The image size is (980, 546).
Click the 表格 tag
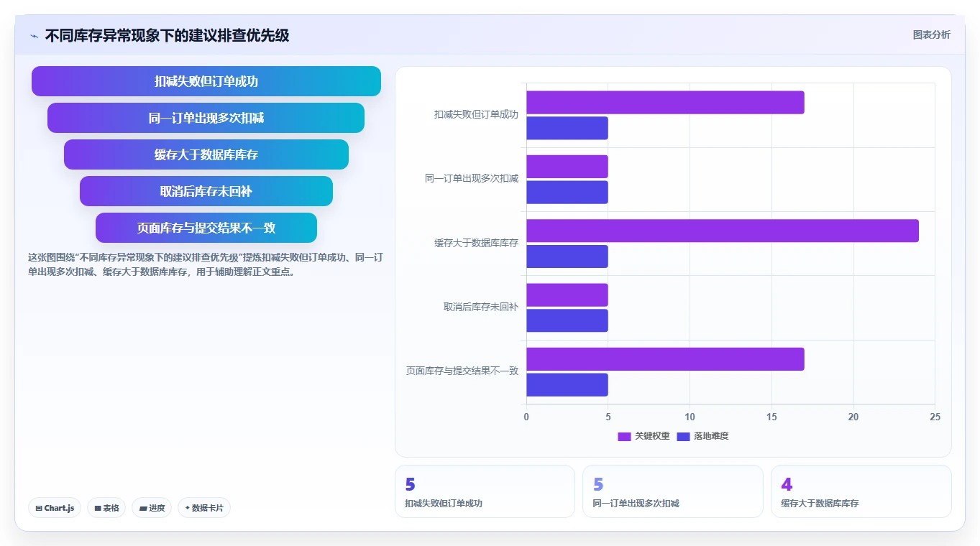pyautogui.click(x=106, y=508)
